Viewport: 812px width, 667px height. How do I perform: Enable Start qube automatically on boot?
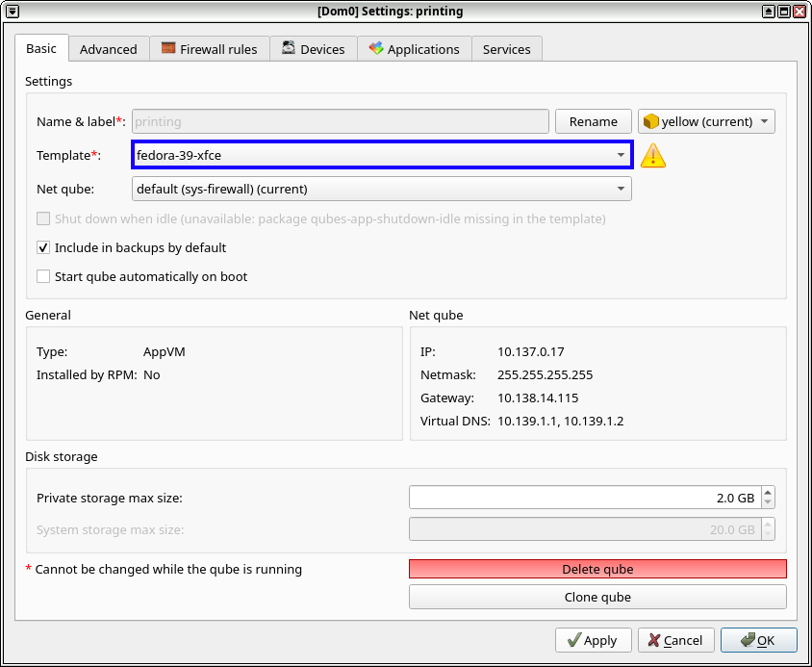click(x=43, y=277)
